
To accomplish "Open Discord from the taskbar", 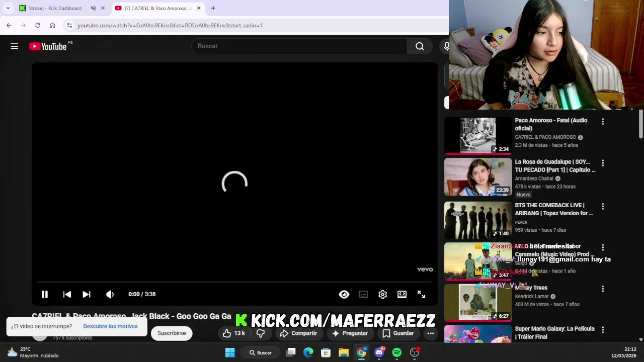I will click(x=379, y=353).
